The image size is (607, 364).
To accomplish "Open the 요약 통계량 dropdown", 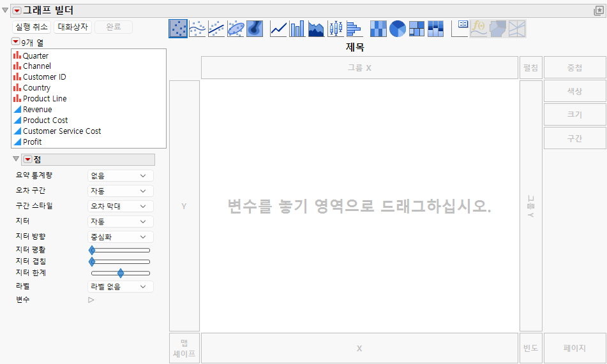I will coord(121,175).
